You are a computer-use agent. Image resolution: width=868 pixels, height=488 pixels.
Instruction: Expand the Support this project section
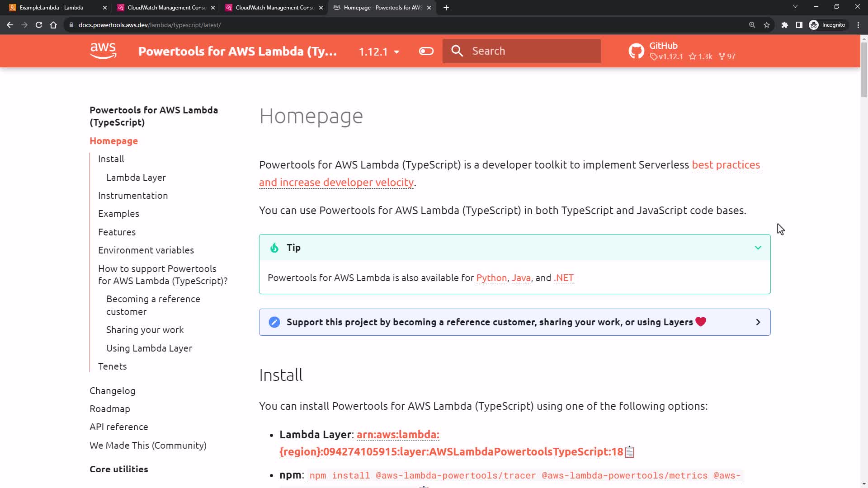tap(758, 322)
